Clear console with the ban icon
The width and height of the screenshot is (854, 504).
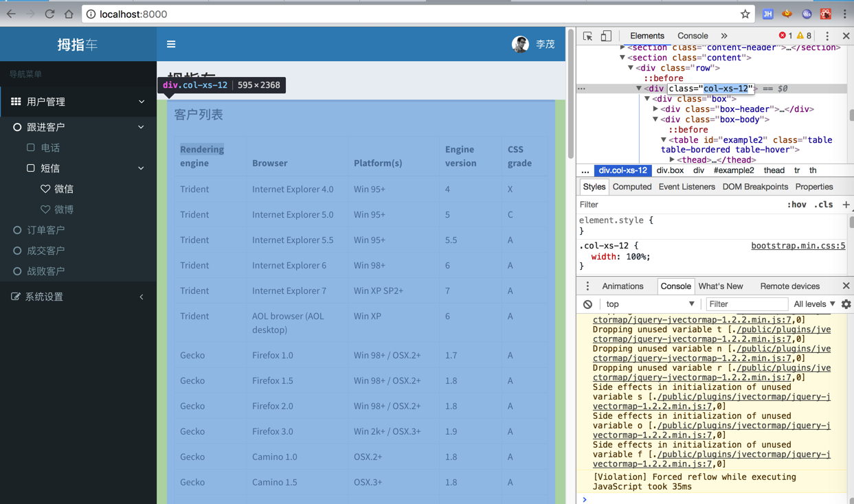pos(587,304)
